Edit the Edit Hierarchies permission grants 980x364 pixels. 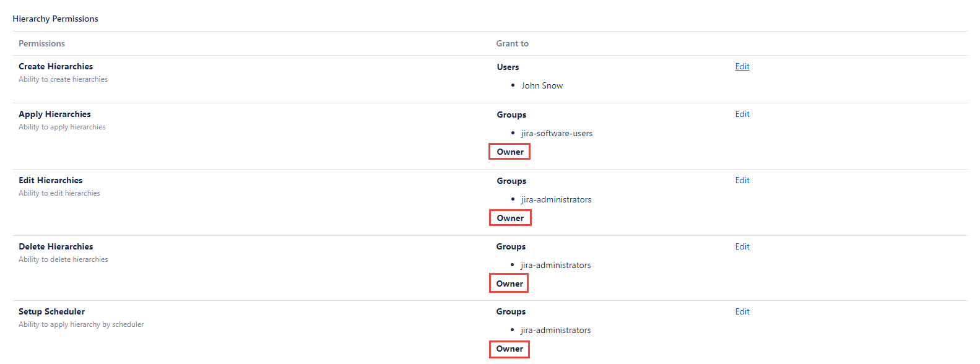pos(742,181)
